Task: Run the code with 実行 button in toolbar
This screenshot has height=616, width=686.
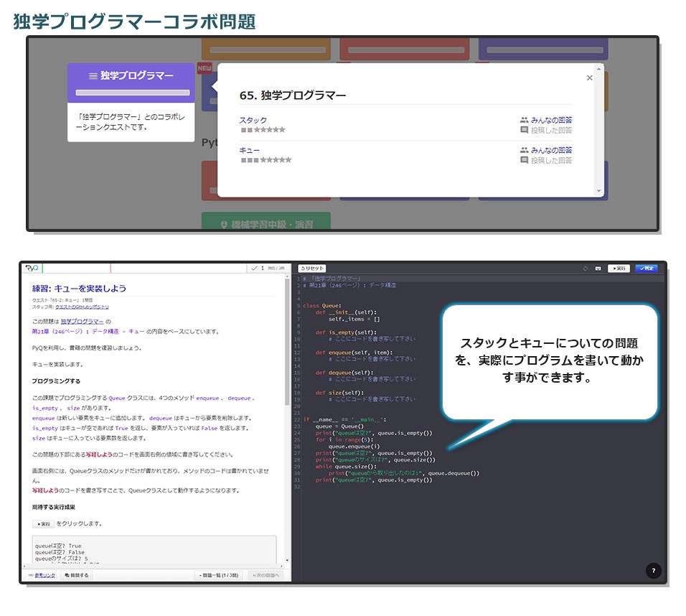Action: point(619,269)
